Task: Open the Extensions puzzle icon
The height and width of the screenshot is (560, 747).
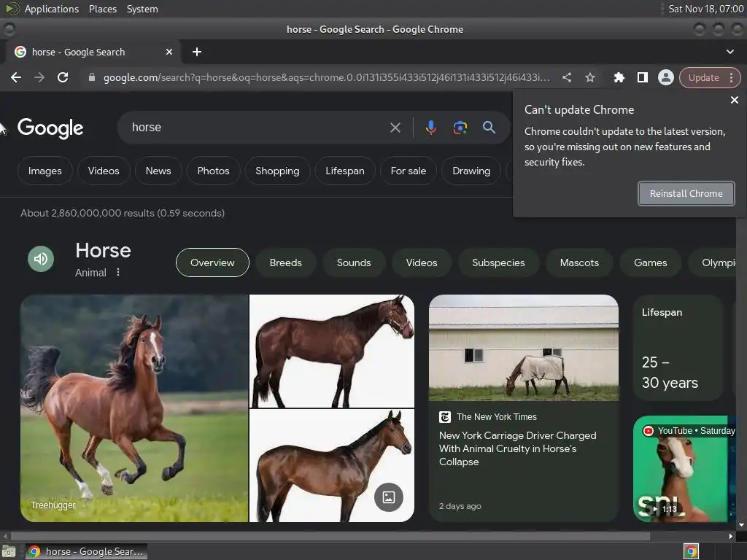Action: (x=619, y=77)
